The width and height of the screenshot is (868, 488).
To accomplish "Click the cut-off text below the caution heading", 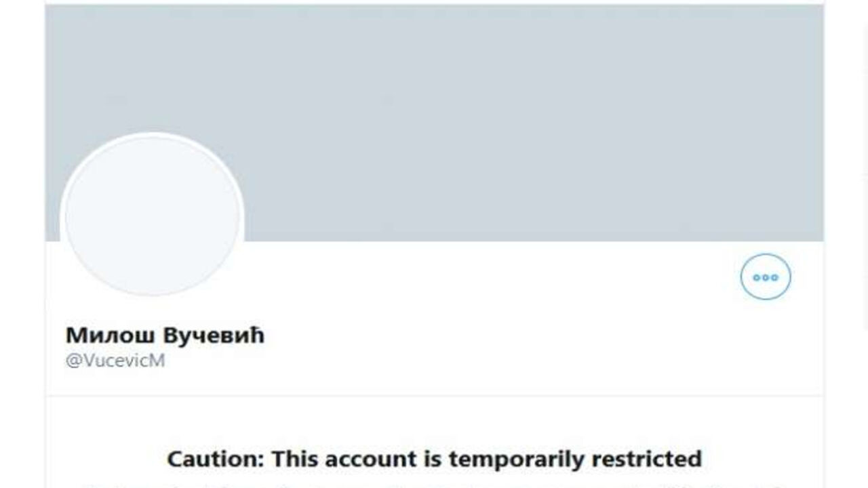I will point(434,483).
